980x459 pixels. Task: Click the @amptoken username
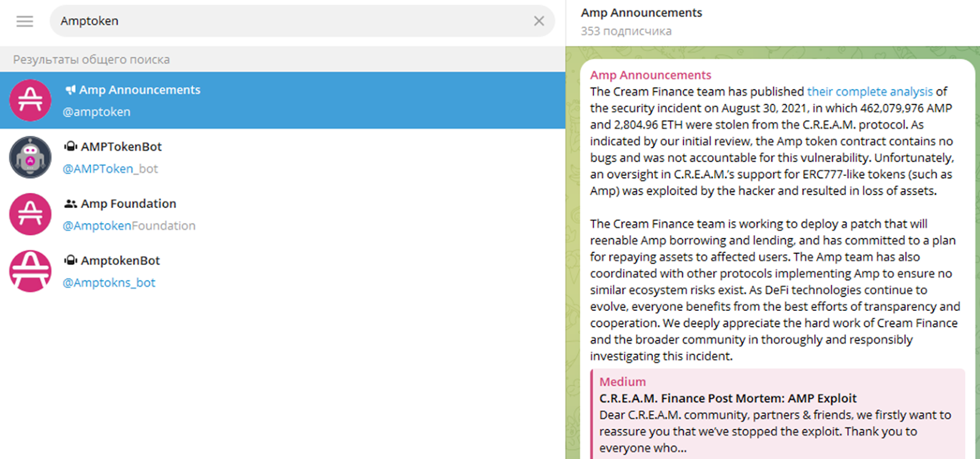(96, 112)
